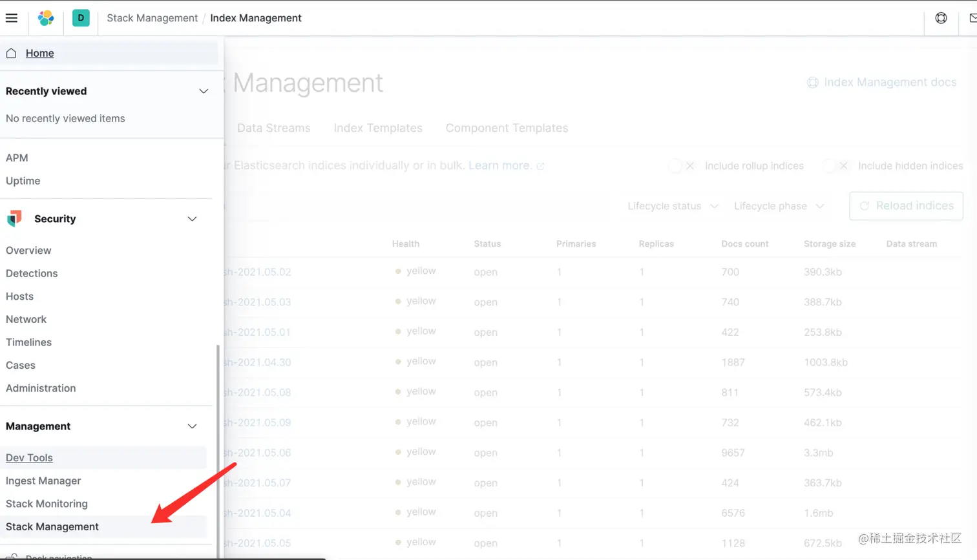Collapse the Recently viewed section
Image resolution: width=977 pixels, height=560 pixels.
pos(204,91)
